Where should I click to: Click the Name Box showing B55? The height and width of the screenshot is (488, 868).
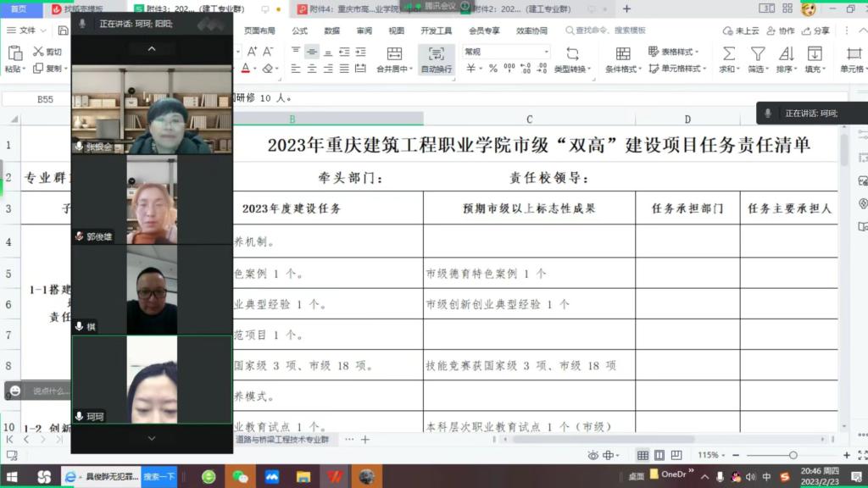click(x=45, y=99)
